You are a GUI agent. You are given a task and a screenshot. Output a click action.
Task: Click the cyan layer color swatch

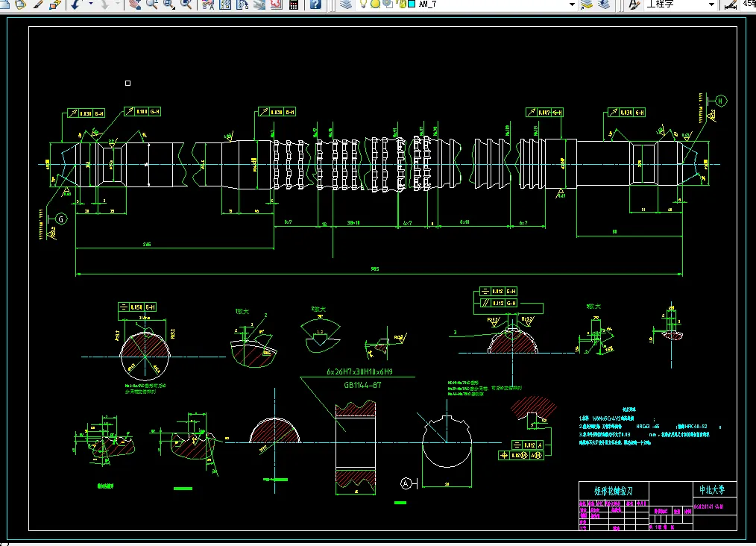tap(412, 4)
